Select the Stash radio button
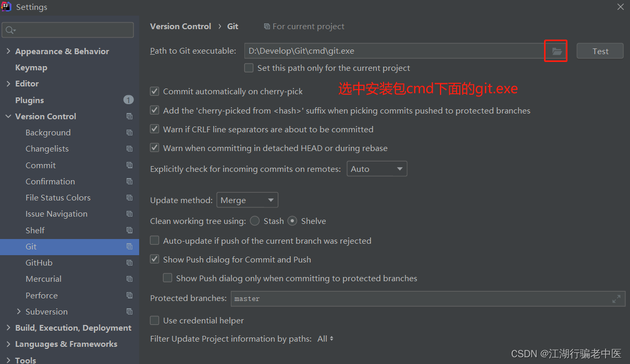 pos(255,221)
